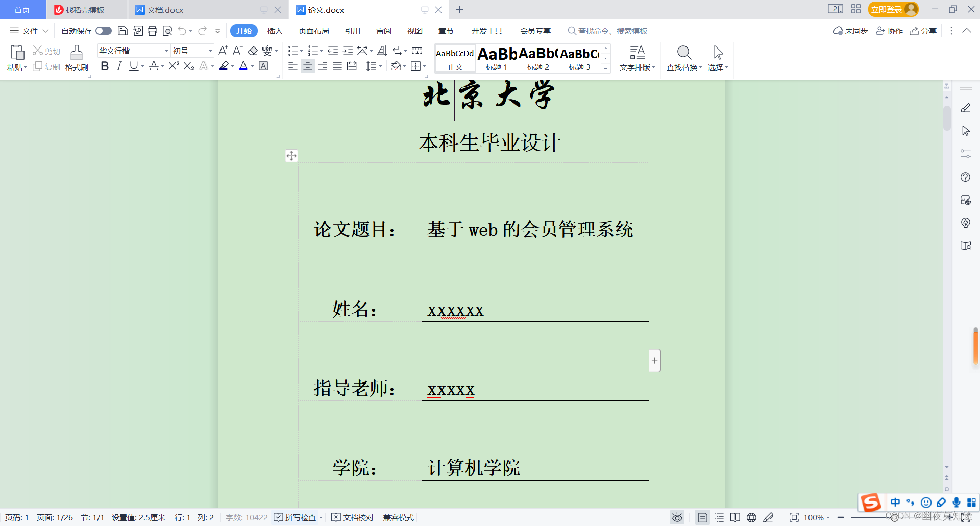Screen dimensions: 980x526
Task: Click the Clear formatting eraser icon
Action: coord(253,51)
